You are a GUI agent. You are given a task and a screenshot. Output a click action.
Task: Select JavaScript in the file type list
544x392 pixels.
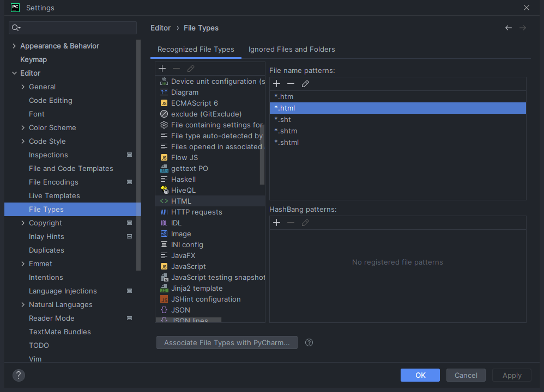tap(188, 266)
